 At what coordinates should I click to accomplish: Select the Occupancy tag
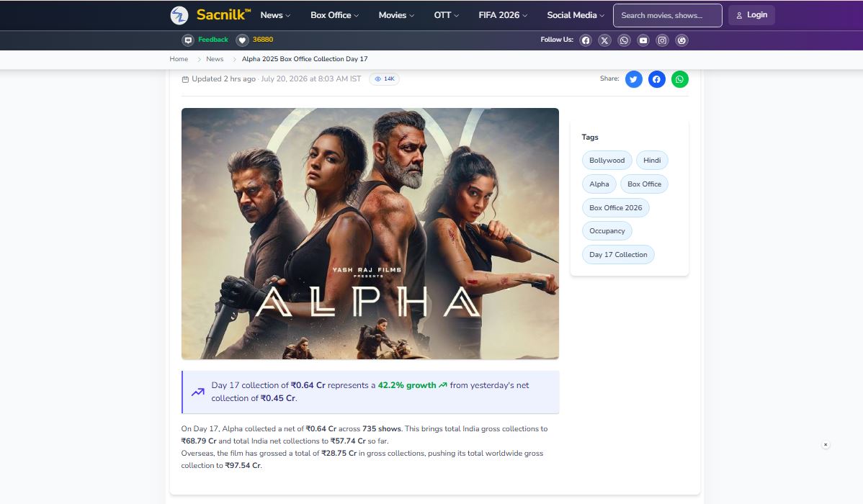(x=607, y=230)
